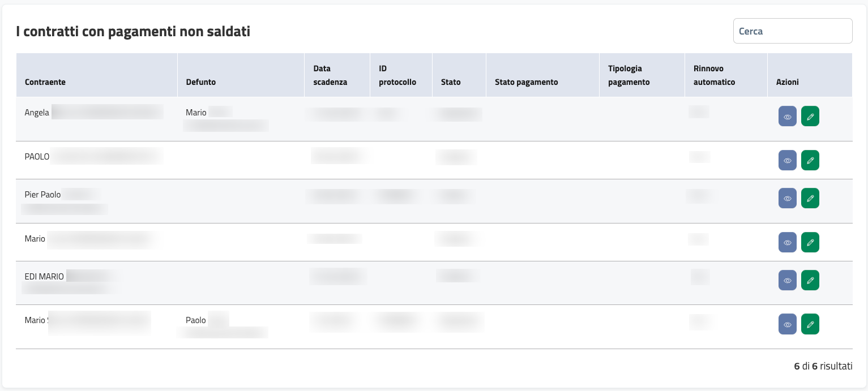This screenshot has height=391, width=868.
Task: Sort by Contraente column header
Action: coord(45,82)
